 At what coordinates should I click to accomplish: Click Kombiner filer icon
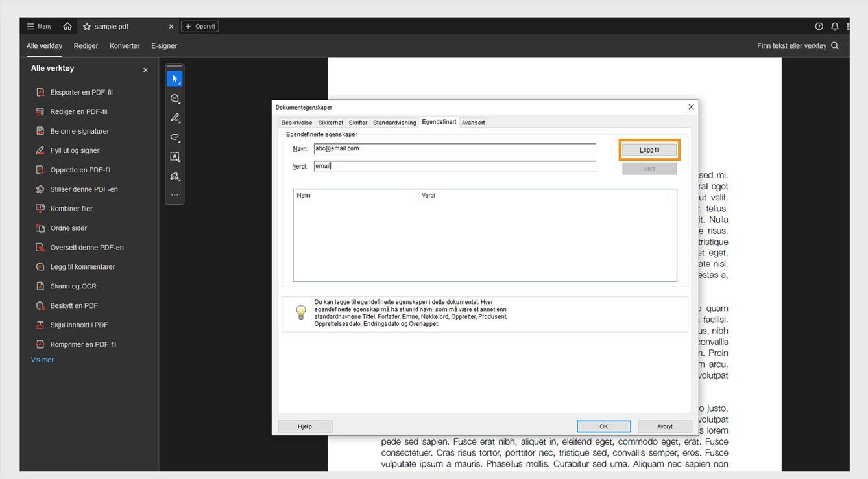(x=40, y=209)
